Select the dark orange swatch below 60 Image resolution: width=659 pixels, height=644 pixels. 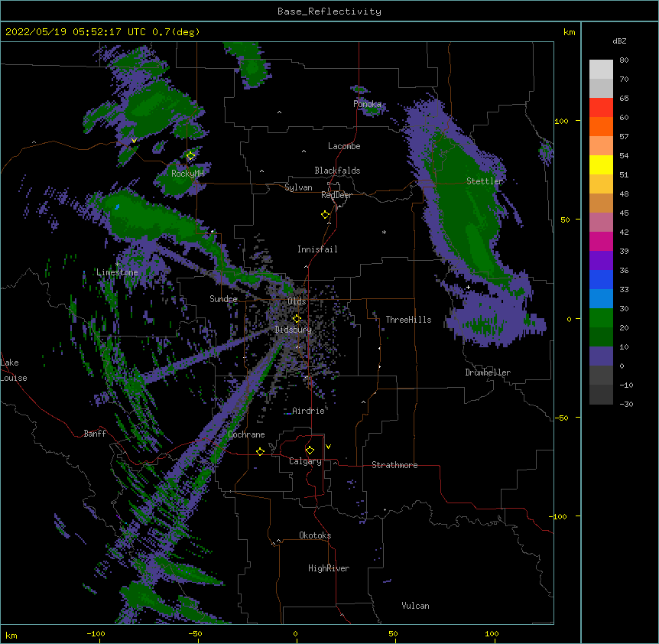(601, 126)
